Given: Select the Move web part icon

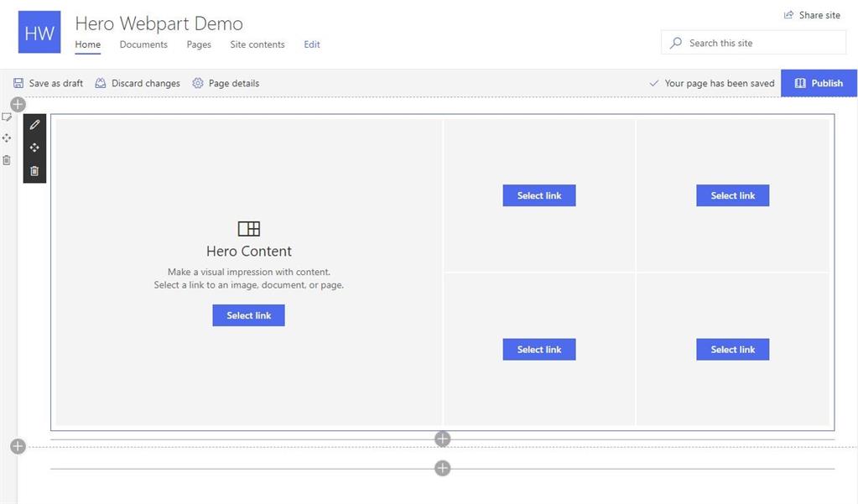Looking at the screenshot, I should pos(34,147).
